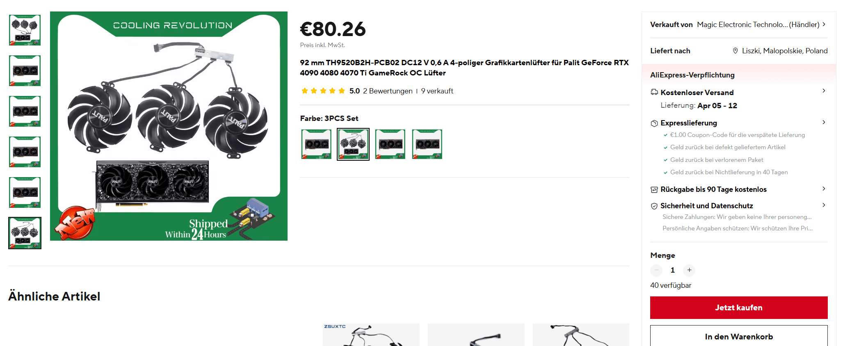Click the free shipping truck icon
This screenshot has height=346, width=868.
coord(654,92)
